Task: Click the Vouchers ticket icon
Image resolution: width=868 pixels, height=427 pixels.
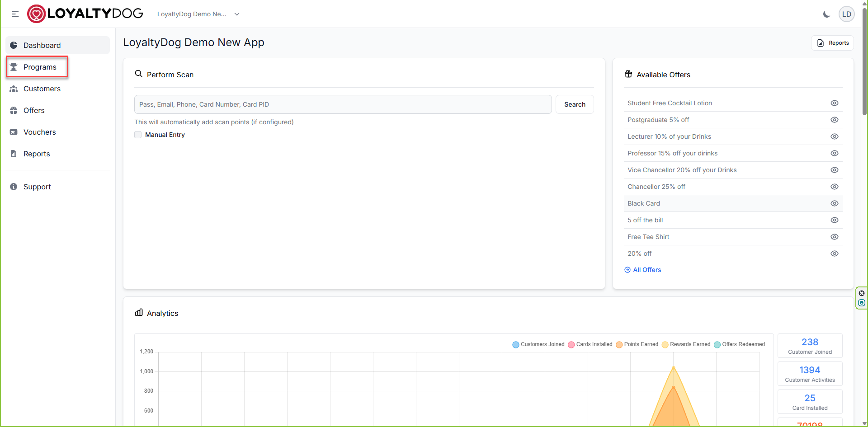Action: coord(14,132)
